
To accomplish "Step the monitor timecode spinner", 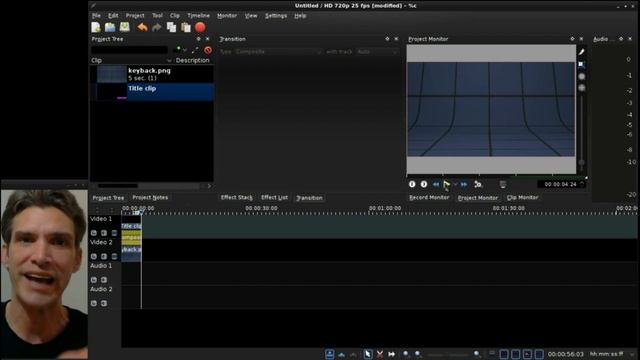I will (x=582, y=184).
